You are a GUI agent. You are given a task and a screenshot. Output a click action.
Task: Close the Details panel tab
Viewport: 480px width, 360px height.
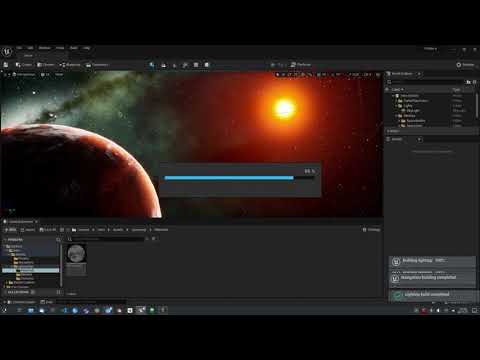coord(419,139)
